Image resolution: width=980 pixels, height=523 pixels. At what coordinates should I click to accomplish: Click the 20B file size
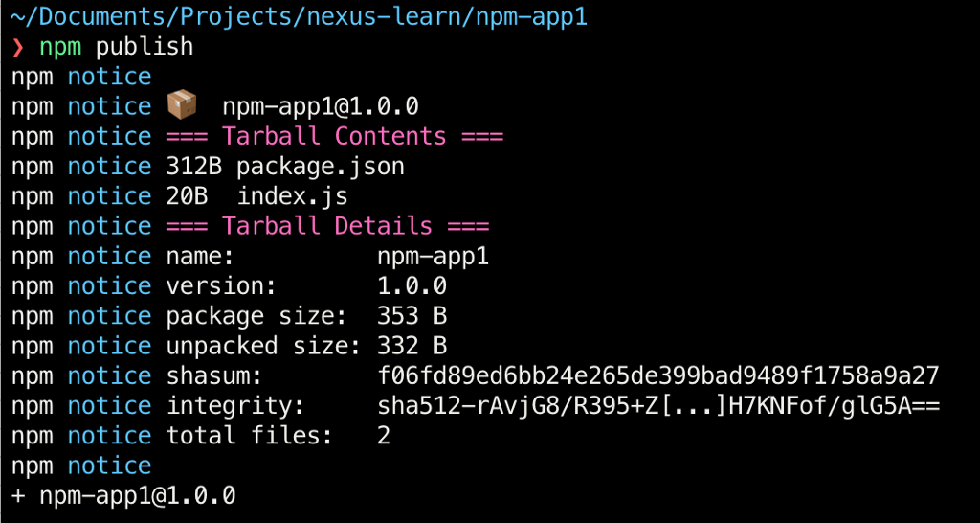[x=187, y=196]
